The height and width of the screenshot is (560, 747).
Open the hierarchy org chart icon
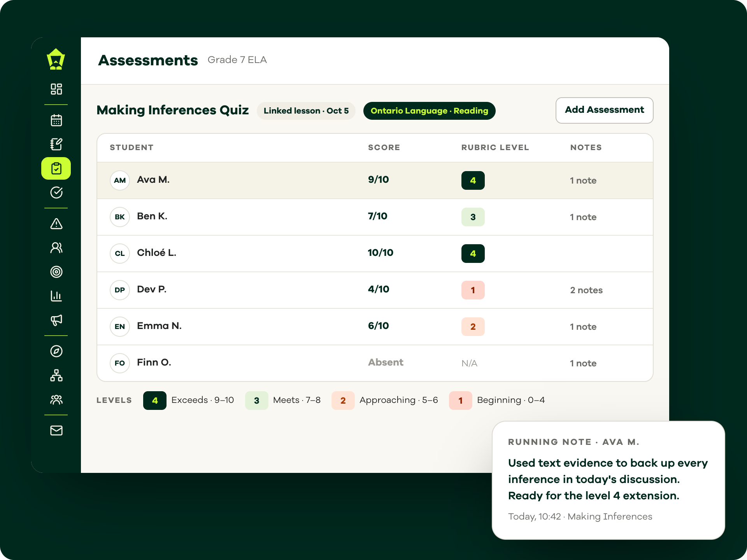tap(56, 375)
